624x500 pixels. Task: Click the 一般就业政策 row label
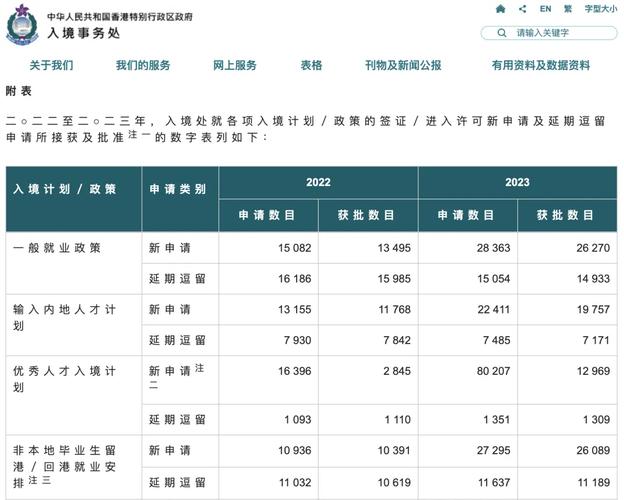coord(57,248)
